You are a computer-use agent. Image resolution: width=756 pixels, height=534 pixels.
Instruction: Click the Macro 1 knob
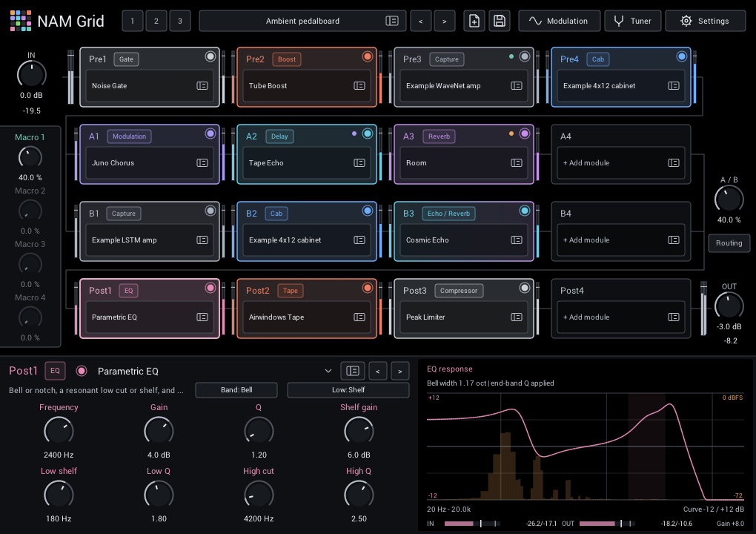click(30, 157)
